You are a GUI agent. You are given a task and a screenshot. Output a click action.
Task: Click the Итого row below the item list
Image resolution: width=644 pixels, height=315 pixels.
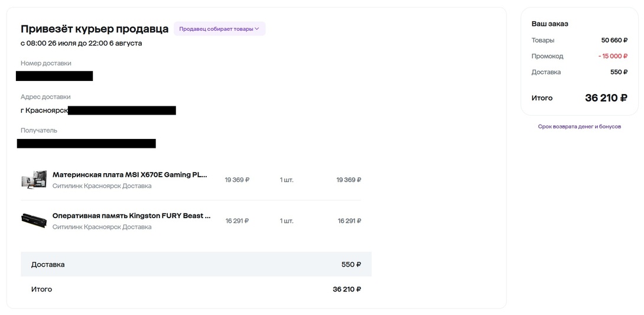(x=196, y=289)
